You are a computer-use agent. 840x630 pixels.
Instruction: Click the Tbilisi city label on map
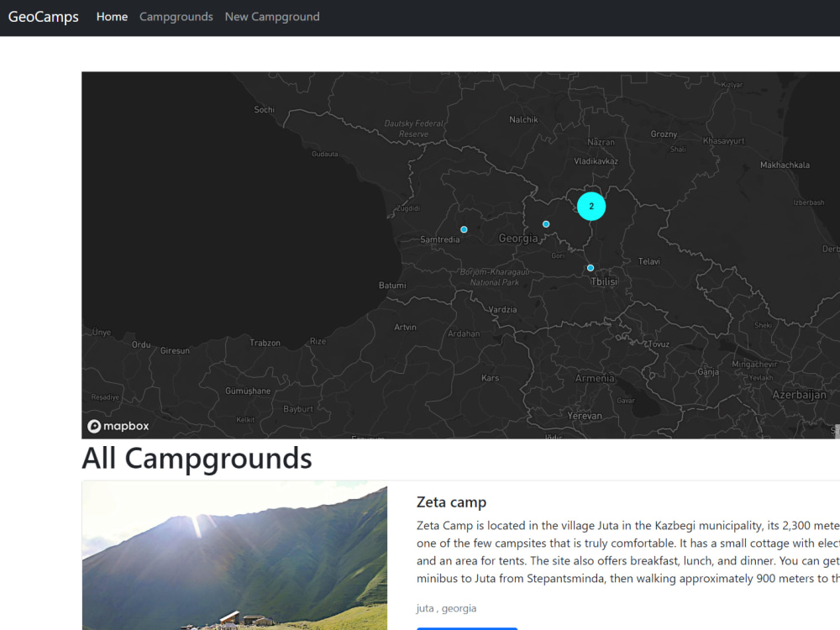pyautogui.click(x=604, y=281)
